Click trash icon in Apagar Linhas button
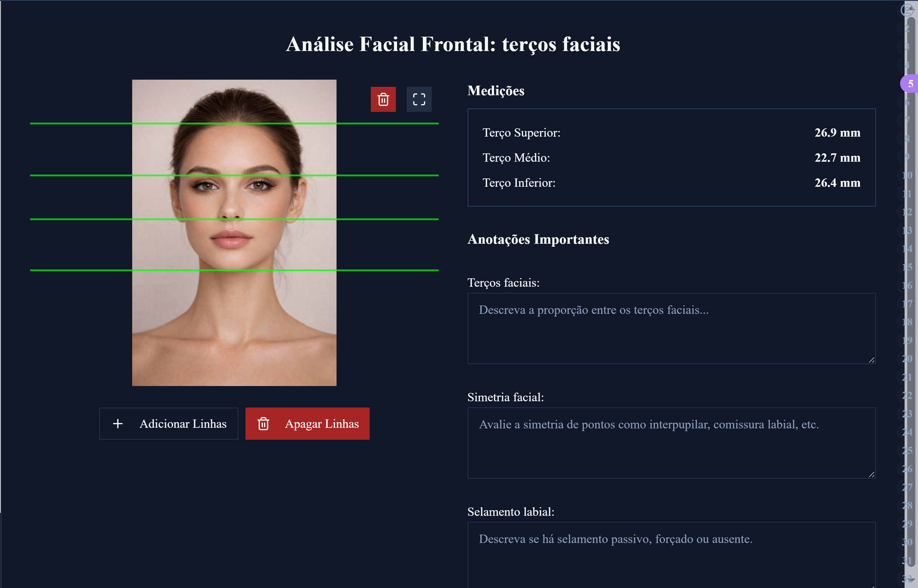The image size is (918, 588). pos(263,423)
